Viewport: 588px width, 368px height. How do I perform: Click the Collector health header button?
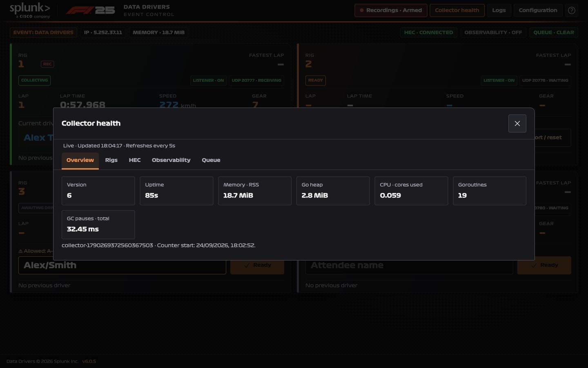point(457,10)
